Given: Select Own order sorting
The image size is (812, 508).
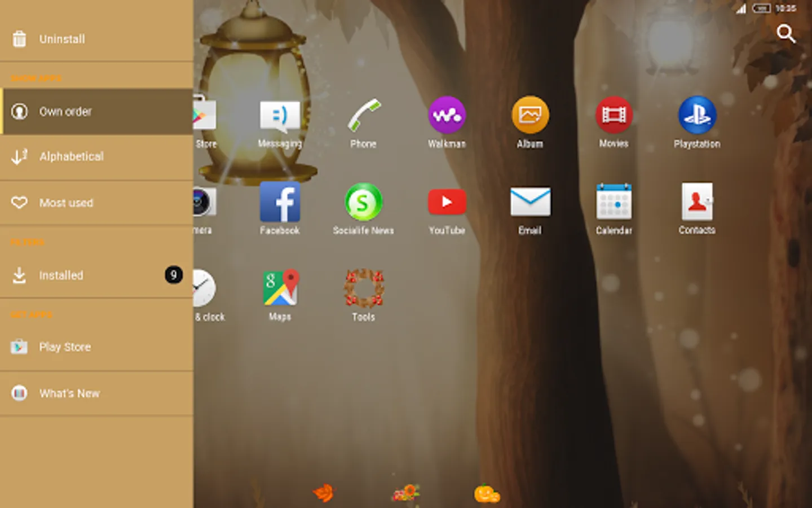Looking at the screenshot, I should click(x=96, y=111).
